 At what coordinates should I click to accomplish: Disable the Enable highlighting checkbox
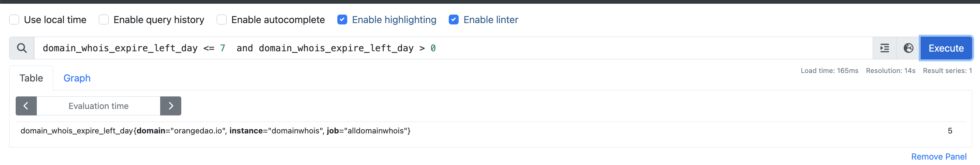[342, 20]
